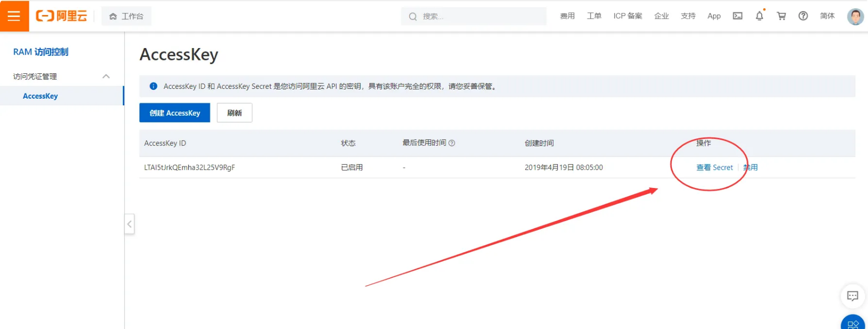Open the help question mark icon
Screen dimensions: 868x329
click(803, 16)
